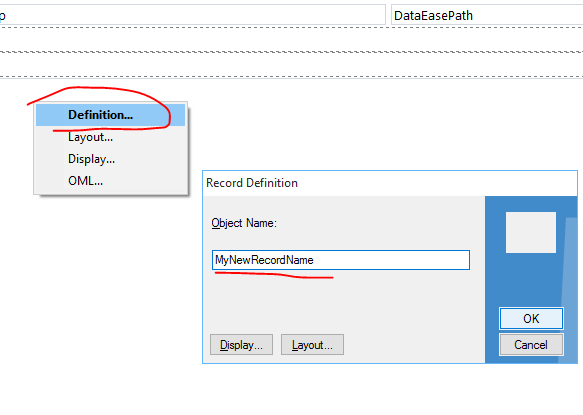Open the Layout... dialog button
Viewport: 583px width, 415px height.
(x=312, y=345)
